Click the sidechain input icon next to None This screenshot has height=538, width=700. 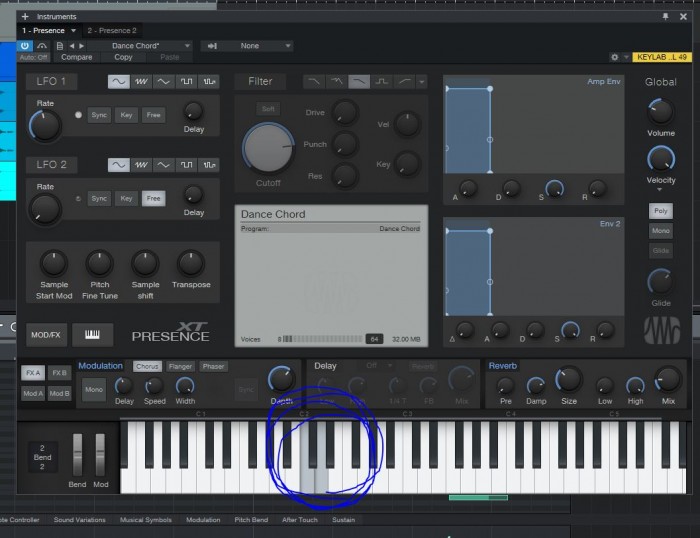(x=212, y=46)
